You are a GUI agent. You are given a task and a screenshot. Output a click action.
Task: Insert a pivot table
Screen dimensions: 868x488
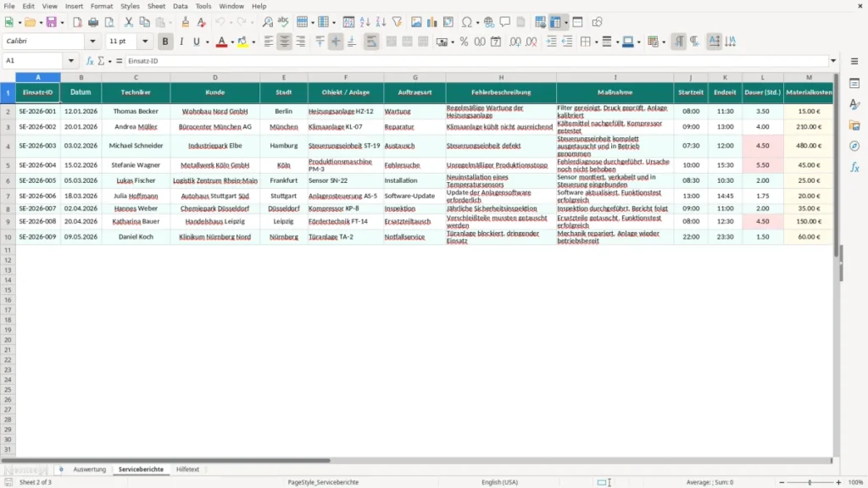(448, 22)
